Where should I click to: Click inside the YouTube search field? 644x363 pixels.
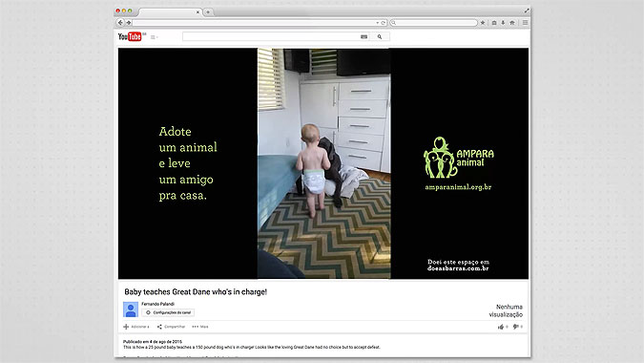click(271, 37)
